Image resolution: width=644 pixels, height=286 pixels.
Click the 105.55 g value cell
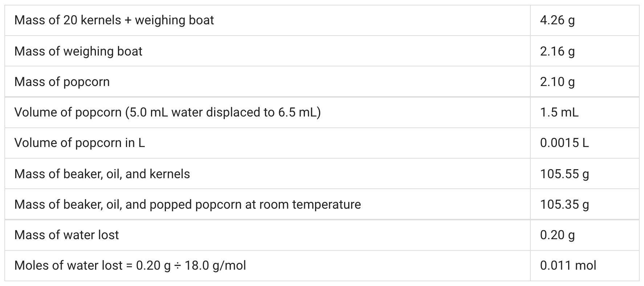tap(585, 173)
